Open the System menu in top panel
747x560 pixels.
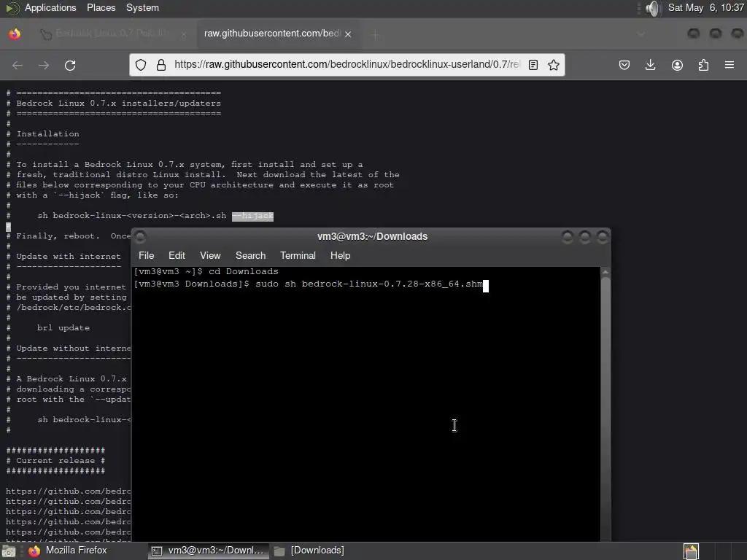[142, 7]
